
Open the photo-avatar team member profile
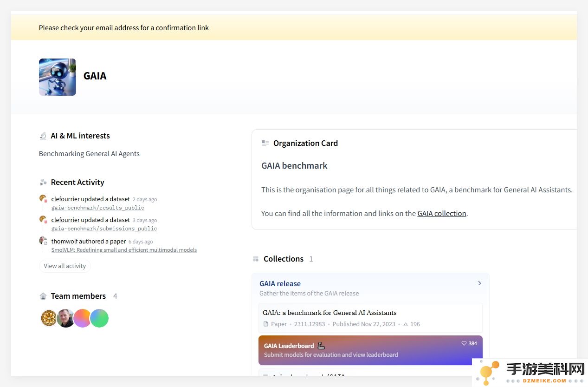(65, 318)
